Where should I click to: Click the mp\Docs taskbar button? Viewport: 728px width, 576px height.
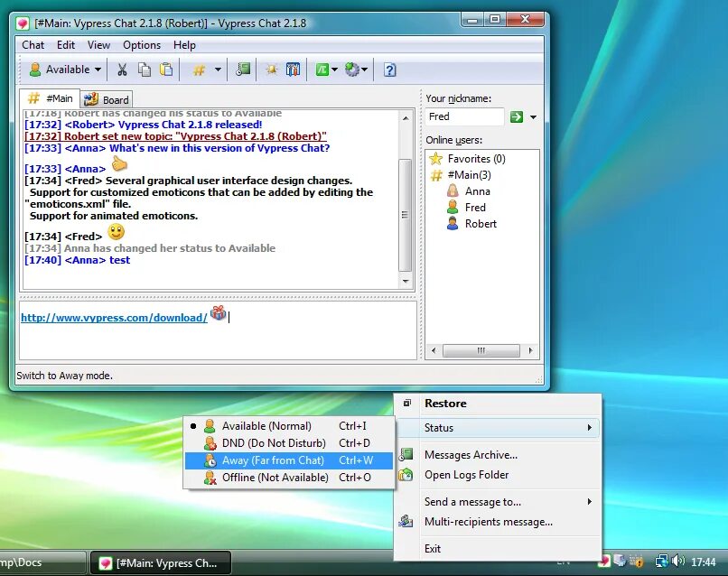click(42, 563)
